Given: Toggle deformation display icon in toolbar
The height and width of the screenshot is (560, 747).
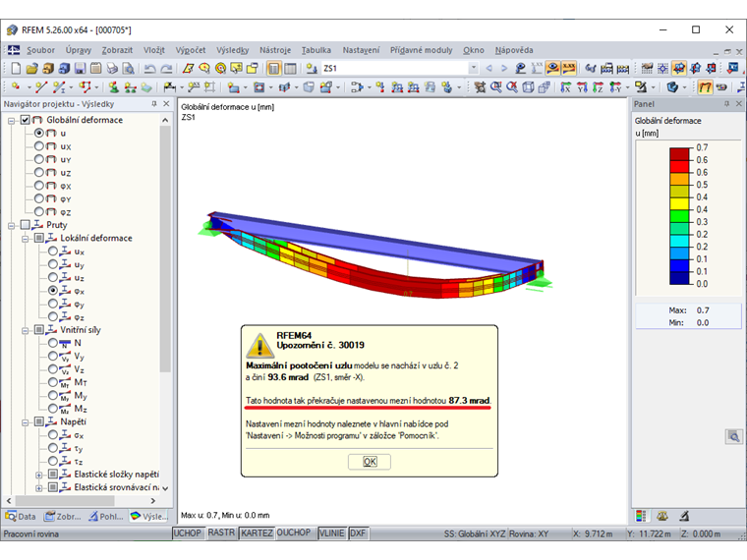Looking at the screenshot, I should click(705, 87).
